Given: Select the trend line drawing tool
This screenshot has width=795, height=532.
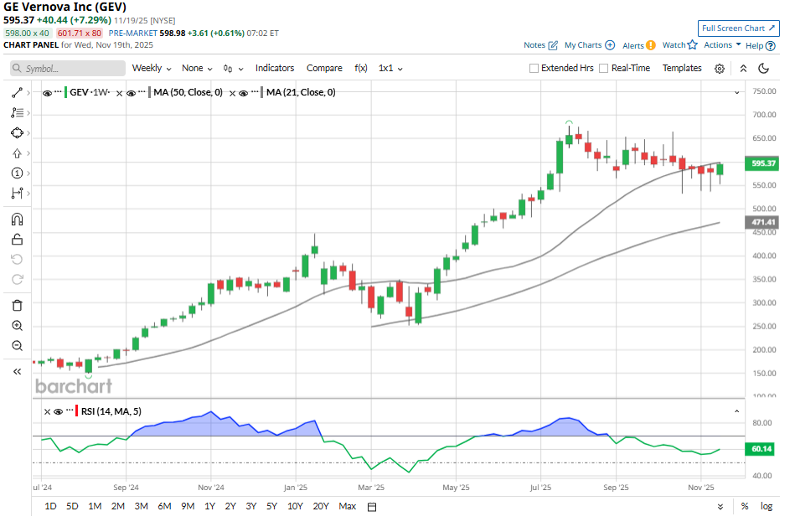Looking at the screenshot, I should [x=17, y=93].
